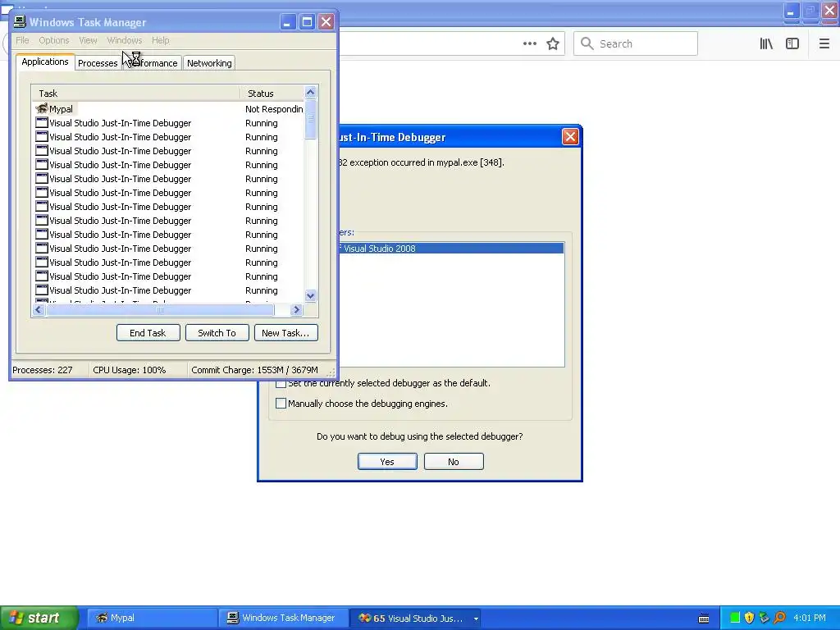Expand the grouped Visual Studio Jus... taskbar button

pos(415,618)
